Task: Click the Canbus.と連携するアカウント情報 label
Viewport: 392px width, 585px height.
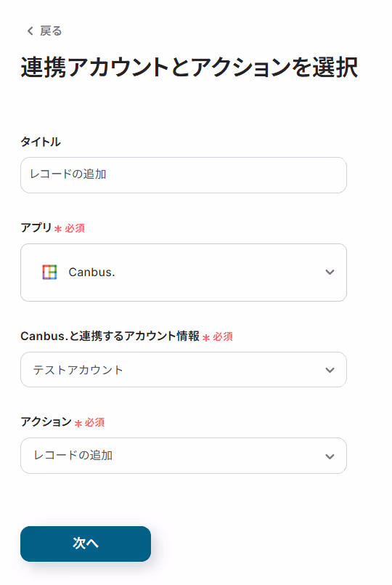Action: (110, 336)
